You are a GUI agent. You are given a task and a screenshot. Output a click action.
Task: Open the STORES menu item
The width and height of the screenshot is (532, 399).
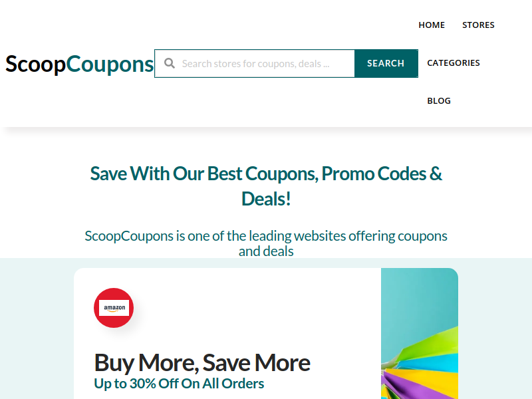478,25
